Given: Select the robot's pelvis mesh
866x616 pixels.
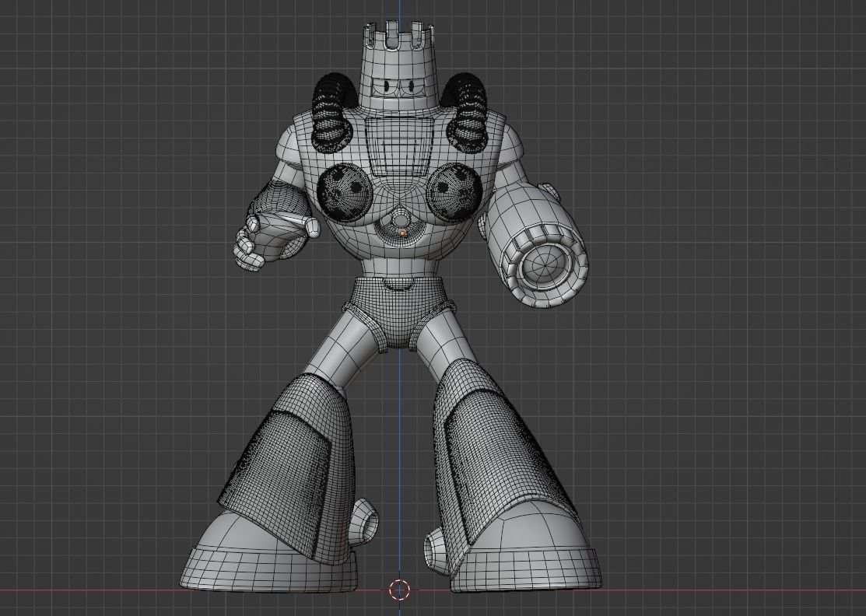Looking at the screenshot, I should 399,313.
